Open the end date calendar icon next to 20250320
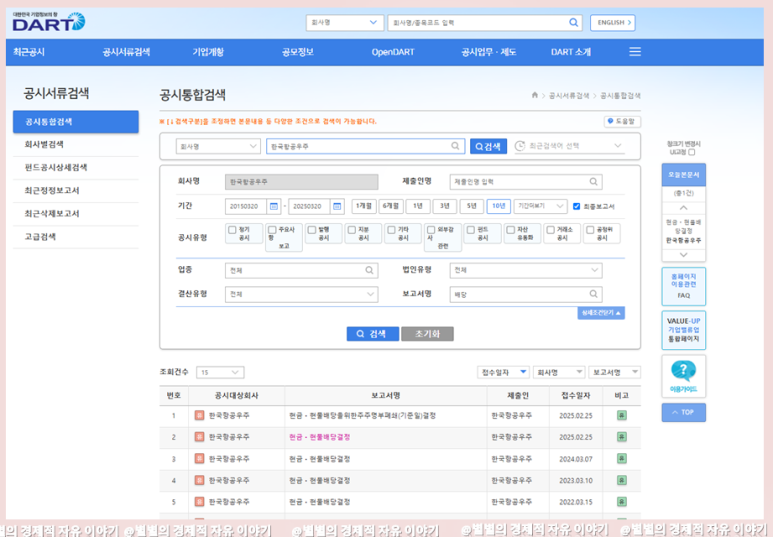The height and width of the screenshot is (537, 773). (337, 206)
